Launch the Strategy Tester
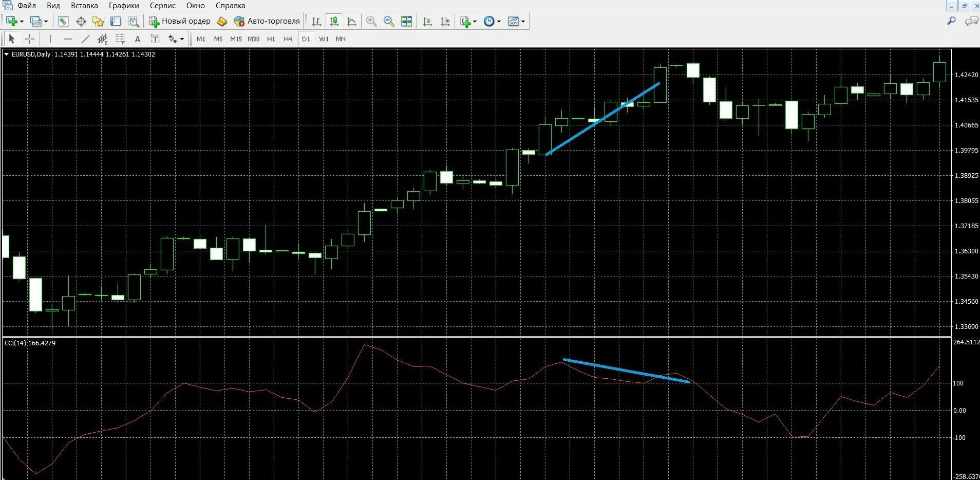The width and height of the screenshot is (980, 480). [134, 21]
